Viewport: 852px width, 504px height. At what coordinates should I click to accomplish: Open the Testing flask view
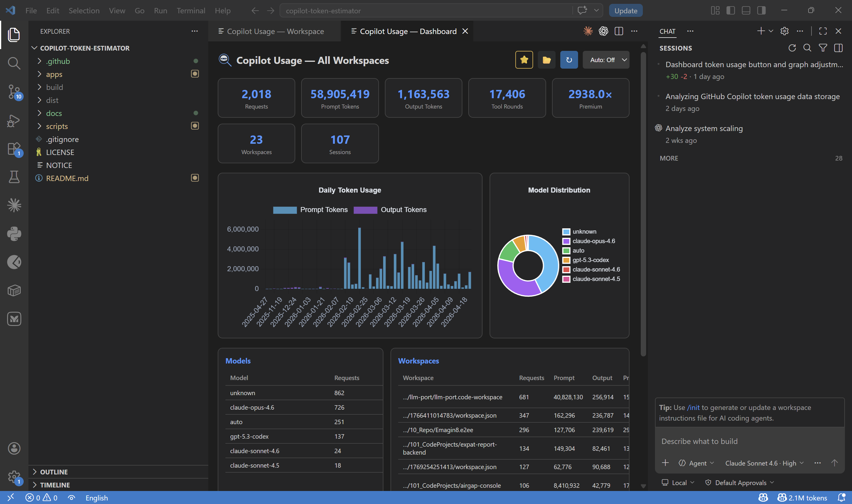[14, 177]
